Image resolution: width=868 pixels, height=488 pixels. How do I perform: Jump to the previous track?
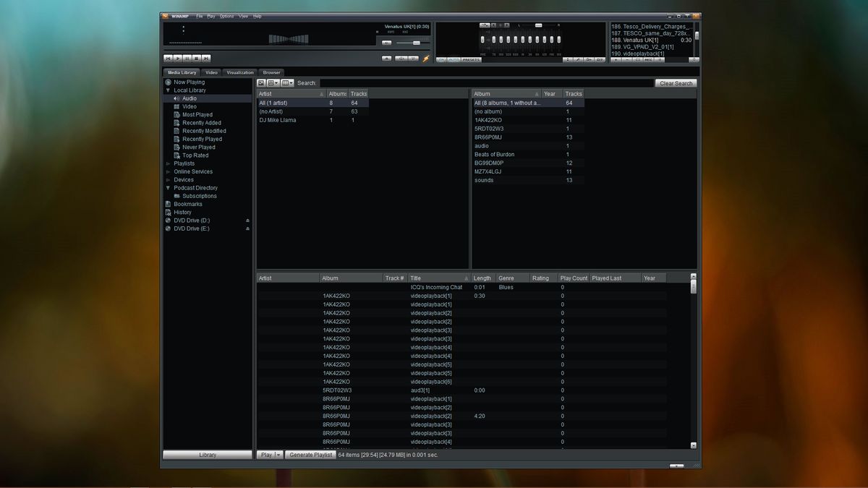168,59
